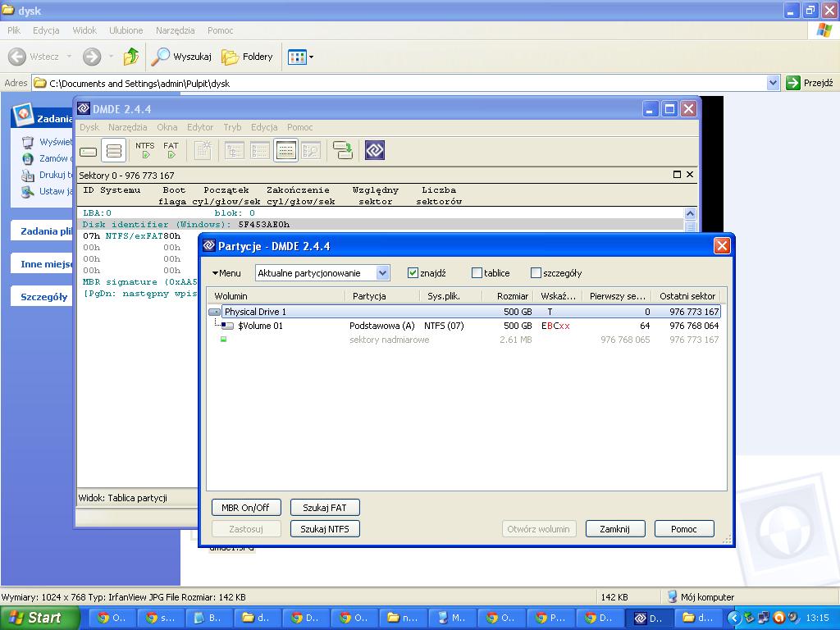This screenshot has width=840, height=630.
Task: Click the Mój komputer status bar icon
Action: coord(672,596)
